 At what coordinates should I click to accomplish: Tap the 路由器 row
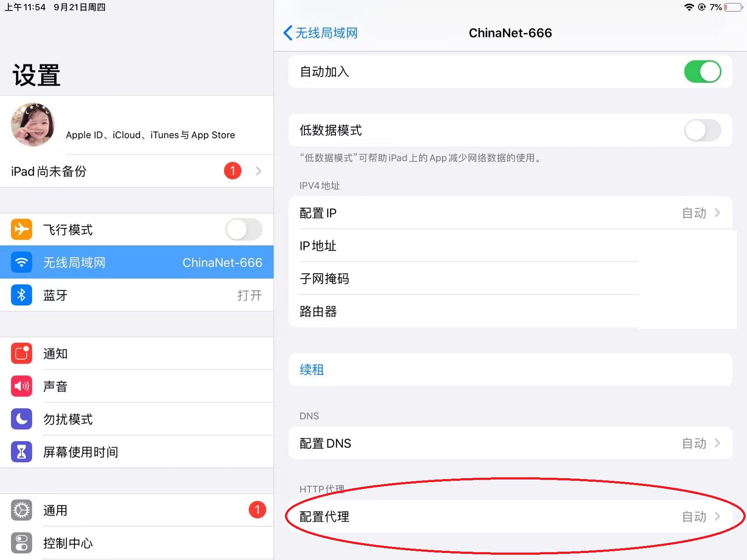pos(510,311)
